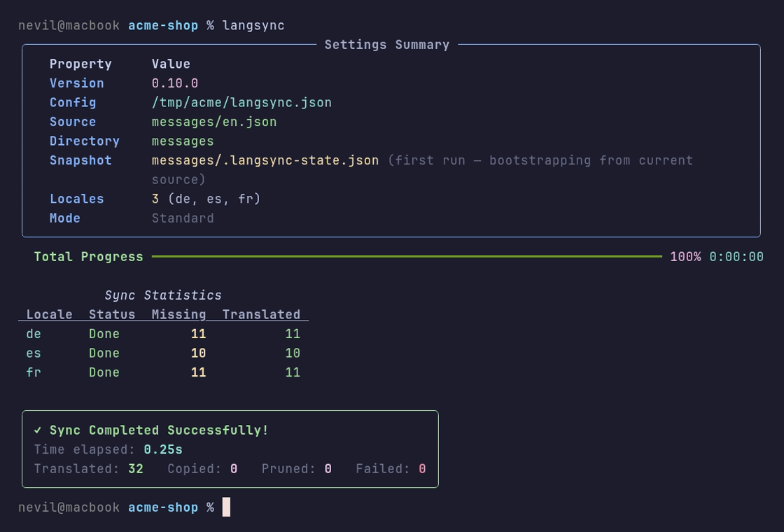Click the Translated count in de row

tap(293, 333)
